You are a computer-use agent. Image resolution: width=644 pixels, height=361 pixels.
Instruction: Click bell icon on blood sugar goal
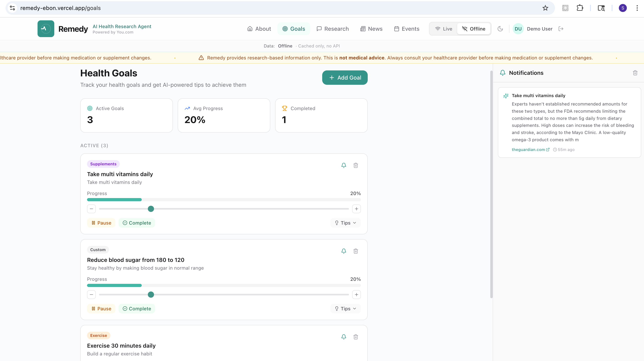(x=344, y=251)
